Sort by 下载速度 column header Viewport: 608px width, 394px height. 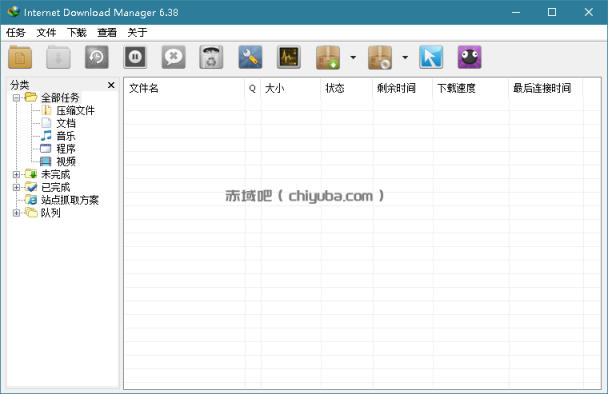coord(471,88)
